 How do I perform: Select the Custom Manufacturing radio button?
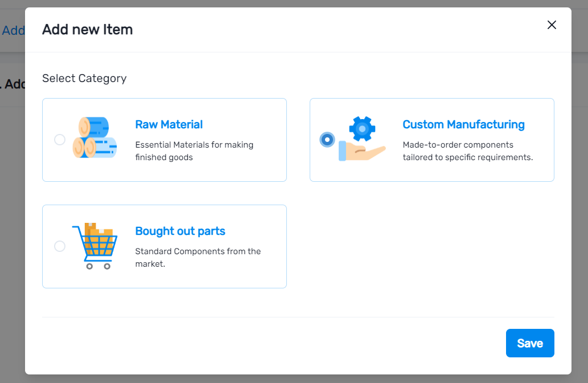[327, 140]
